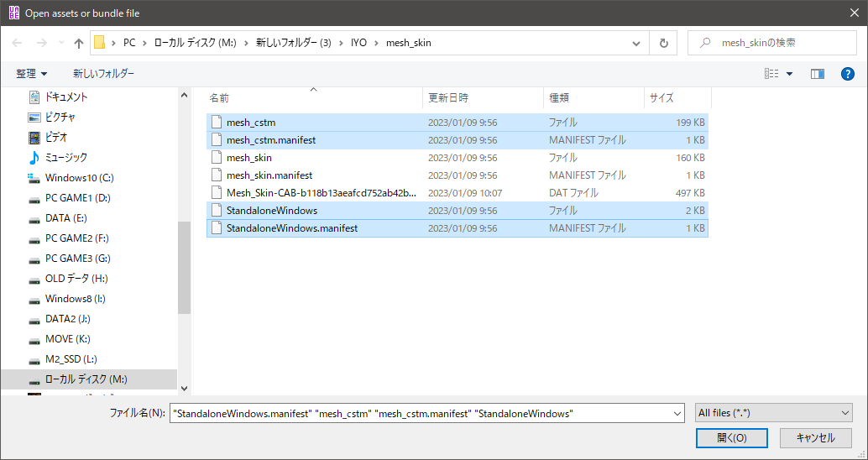Select the Mesh_Skin-CAB DAT file
The width and height of the screenshot is (868, 460).
tap(458, 193)
